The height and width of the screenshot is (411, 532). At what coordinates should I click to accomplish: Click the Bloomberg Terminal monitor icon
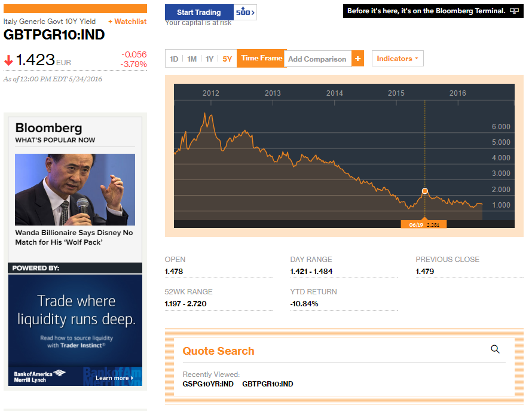coord(514,11)
